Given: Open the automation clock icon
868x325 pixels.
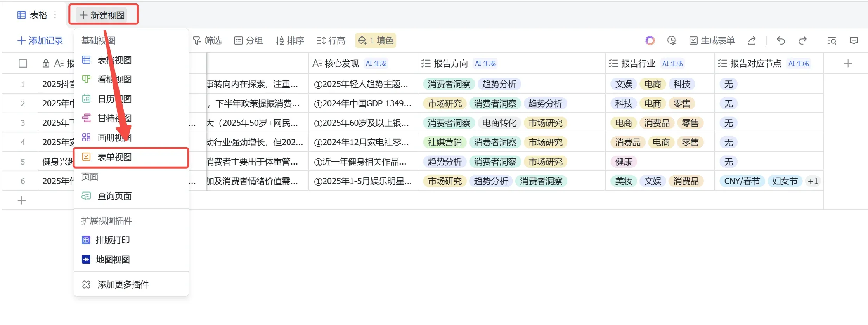Looking at the screenshot, I should point(672,41).
